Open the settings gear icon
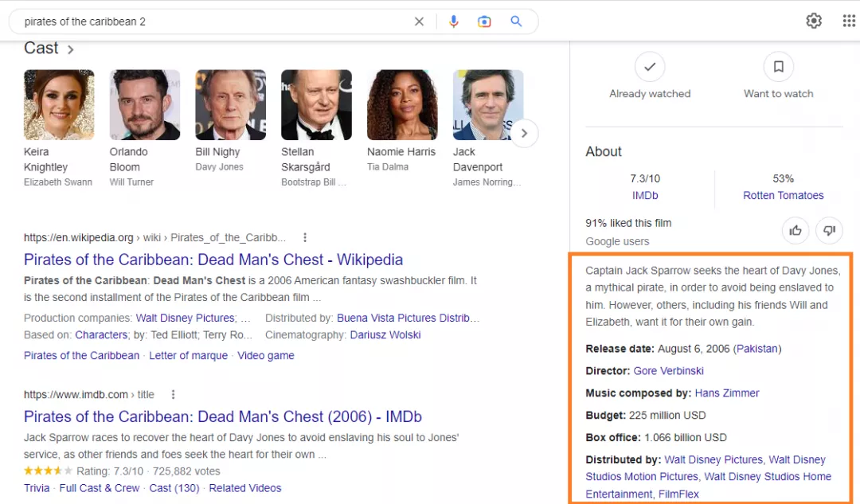 click(x=814, y=21)
